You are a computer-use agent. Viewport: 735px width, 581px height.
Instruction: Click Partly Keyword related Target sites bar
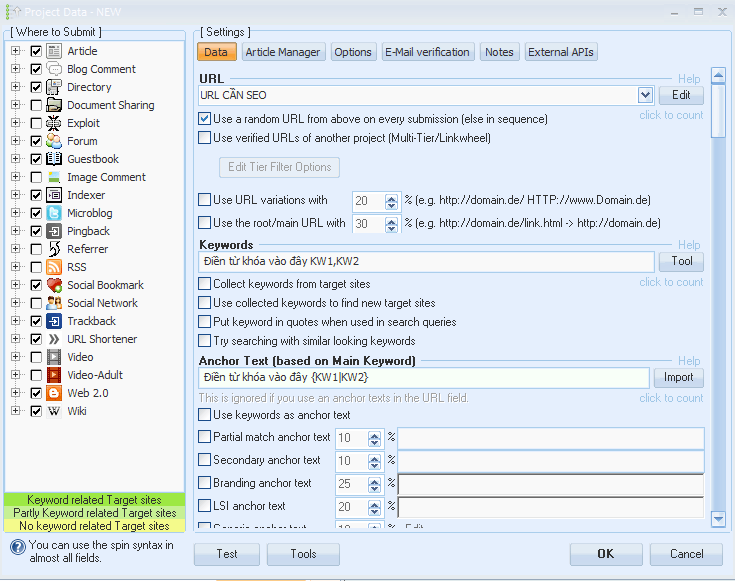pos(94,513)
